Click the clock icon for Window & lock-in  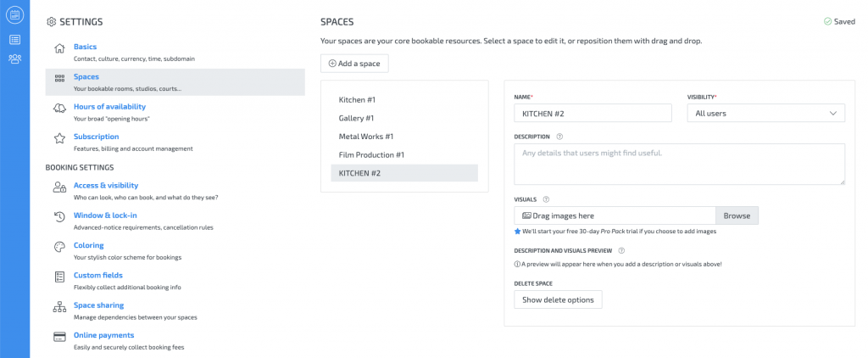point(59,217)
